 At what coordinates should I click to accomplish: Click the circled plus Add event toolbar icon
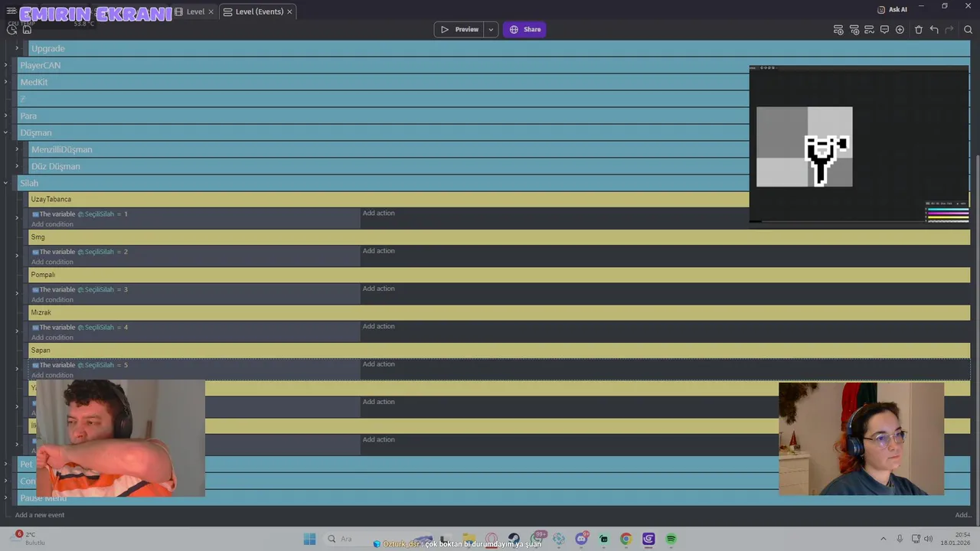click(900, 30)
